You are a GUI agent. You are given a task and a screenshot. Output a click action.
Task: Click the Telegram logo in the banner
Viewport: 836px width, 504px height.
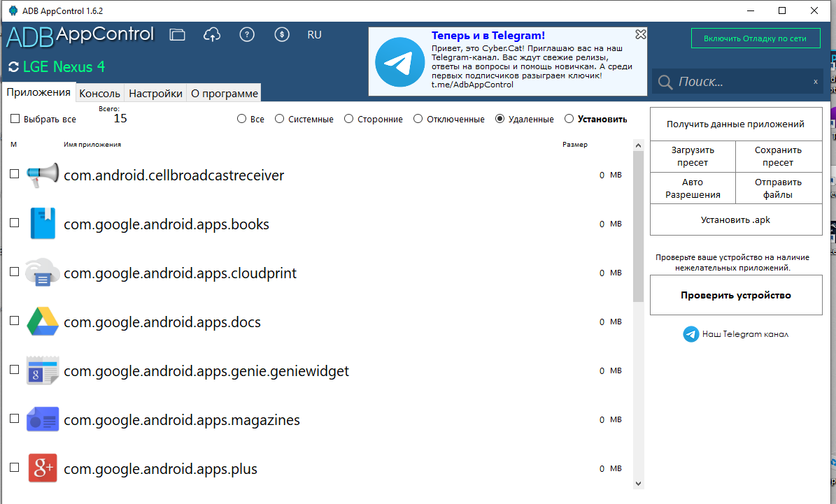pos(399,62)
